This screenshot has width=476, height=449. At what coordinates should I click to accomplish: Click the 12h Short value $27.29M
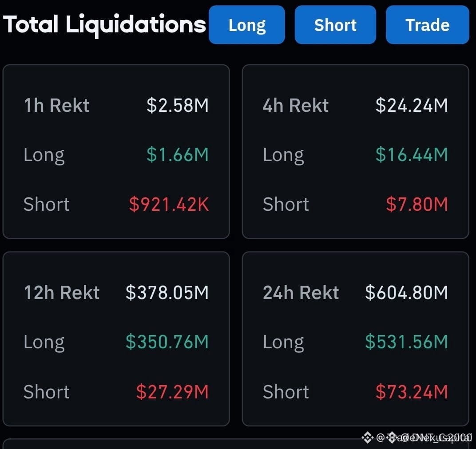[x=172, y=391]
